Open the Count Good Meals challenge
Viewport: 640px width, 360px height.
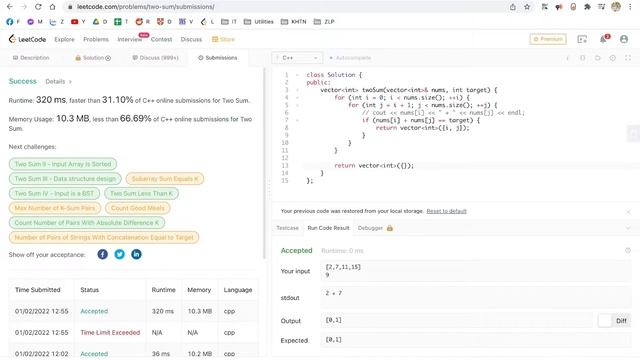click(138, 208)
